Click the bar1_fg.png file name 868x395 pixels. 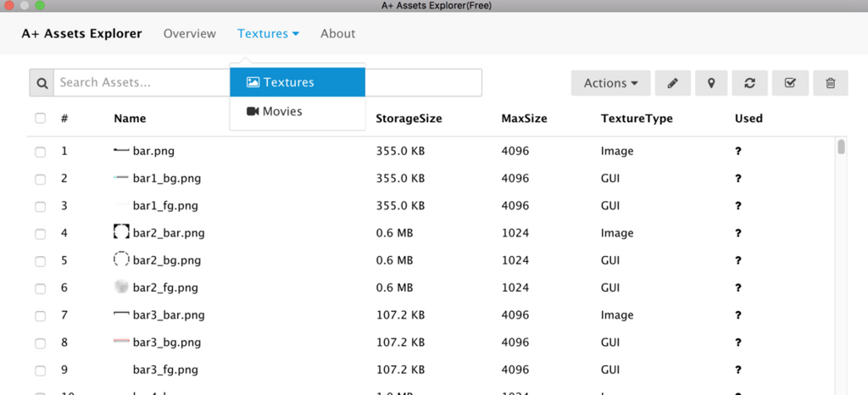pyautogui.click(x=165, y=206)
